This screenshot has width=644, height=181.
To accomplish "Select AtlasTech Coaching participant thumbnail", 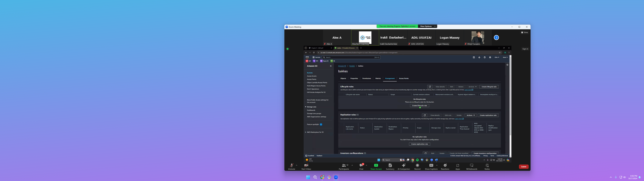I will (x=365, y=37).
